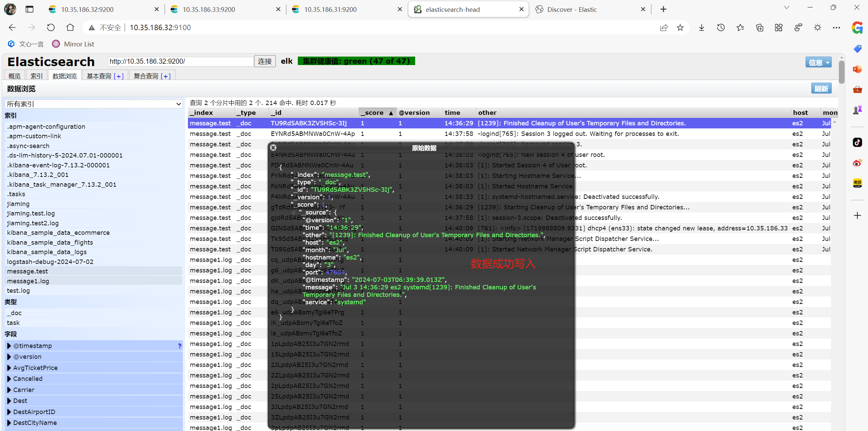
Task: Select the message.test index in sidebar
Action: point(94,271)
